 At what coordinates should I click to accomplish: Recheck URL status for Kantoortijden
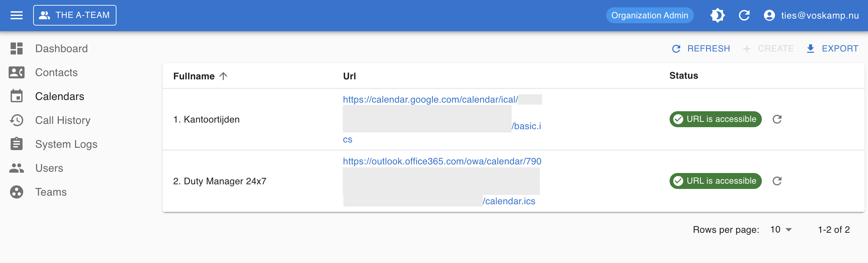[777, 119]
